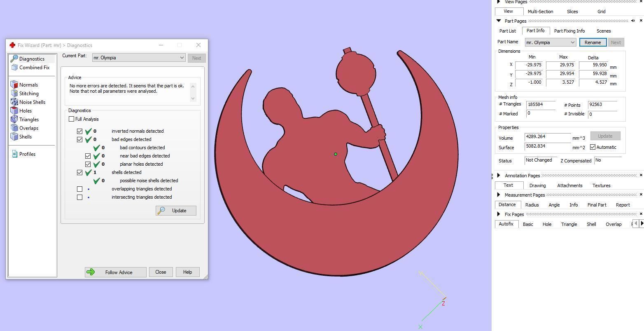The image size is (644, 331).
Task: Enable intersecting triangles detected checkbox
Action: [80, 197]
